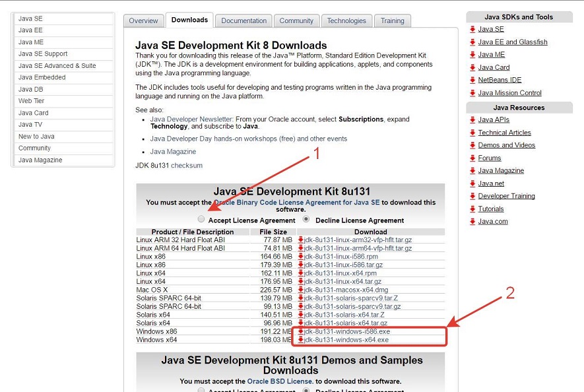
Task: Click the icon beside Technical Articles
Action: point(472,133)
